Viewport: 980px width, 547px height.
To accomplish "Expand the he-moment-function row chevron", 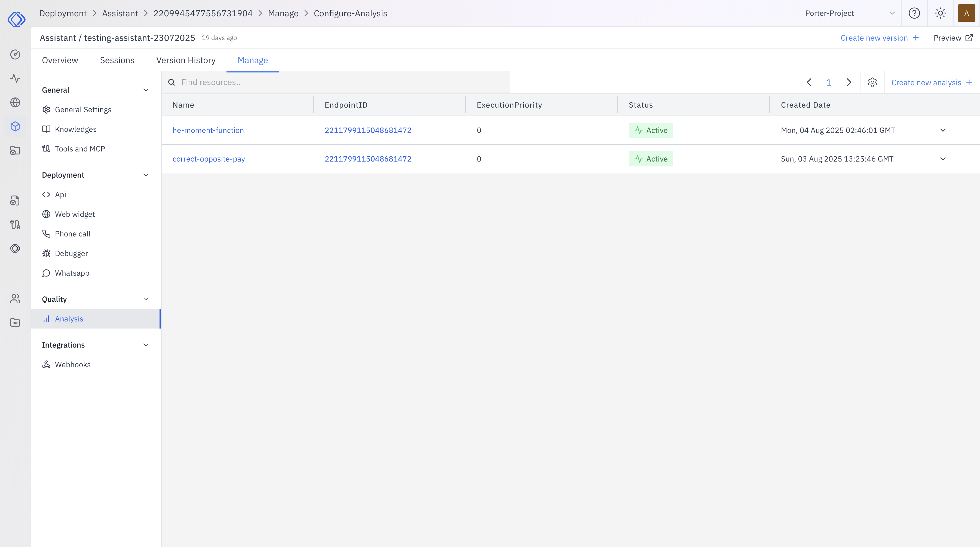I will tap(943, 130).
